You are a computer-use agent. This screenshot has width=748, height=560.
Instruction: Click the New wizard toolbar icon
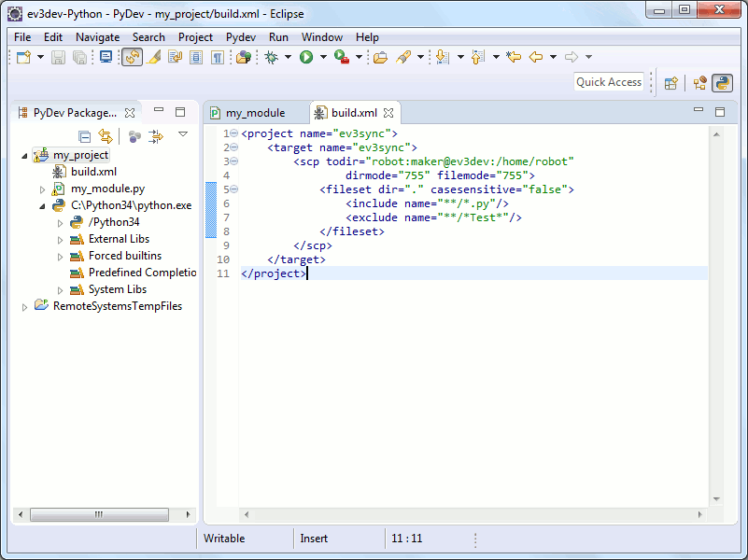point(23,57)
